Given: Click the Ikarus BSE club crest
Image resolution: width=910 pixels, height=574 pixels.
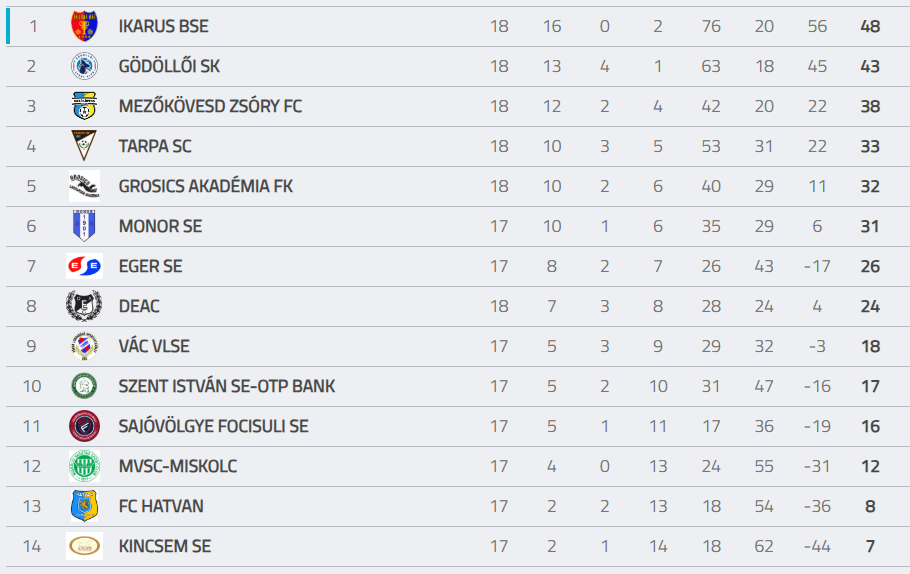Looking at the screenshot, I should tap(84, 26).
